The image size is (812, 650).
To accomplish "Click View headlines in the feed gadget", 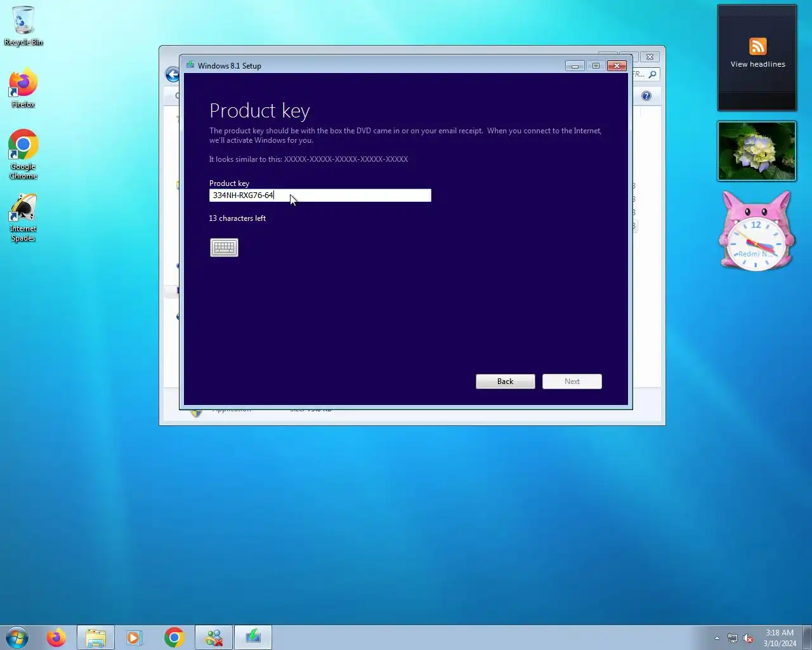I will [757, 64].
